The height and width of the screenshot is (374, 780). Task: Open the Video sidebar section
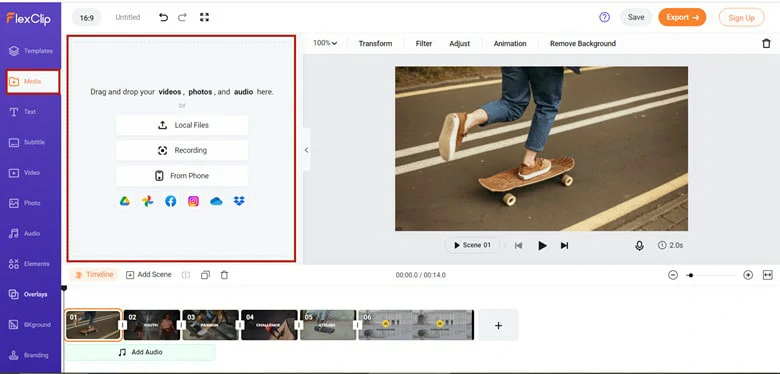pyautogui.click(x=24, y=173)
